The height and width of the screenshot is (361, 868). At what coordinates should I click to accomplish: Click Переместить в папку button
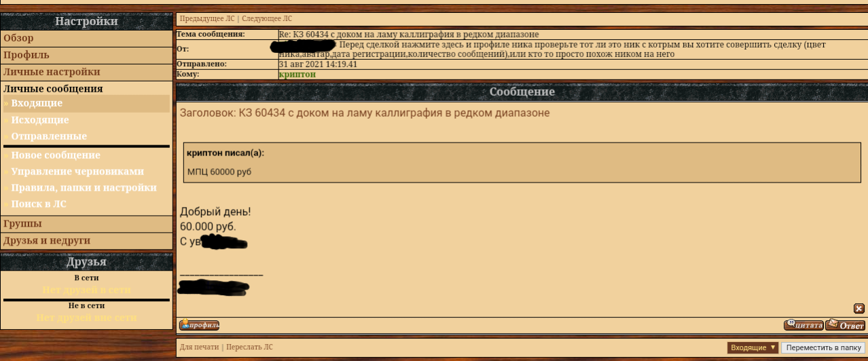[x=823, y=347]
